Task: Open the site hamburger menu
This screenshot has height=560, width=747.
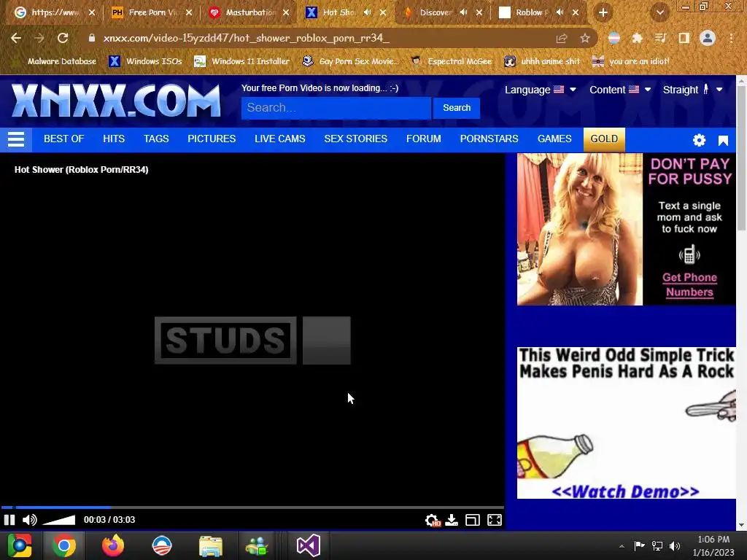Action: click(16, 139)
